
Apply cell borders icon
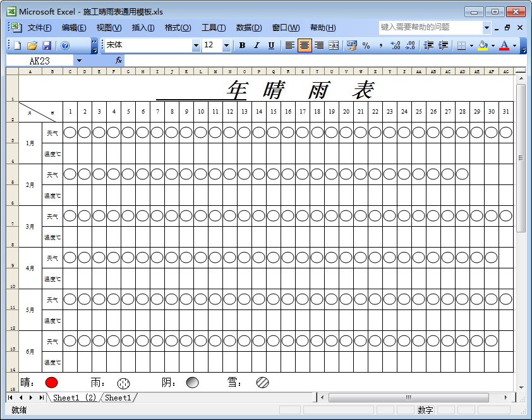click(x=461, y=45)
